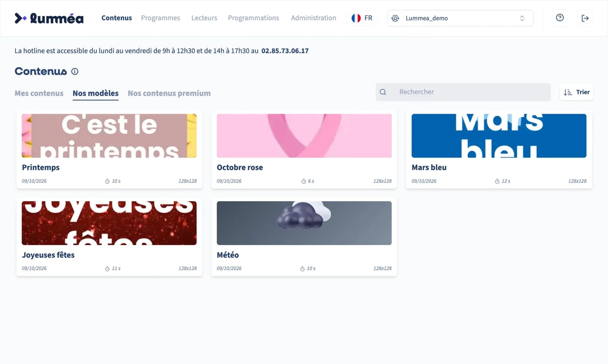608x364 pixels.
Task: Click the Météo card title
Action: click(228, 255)
